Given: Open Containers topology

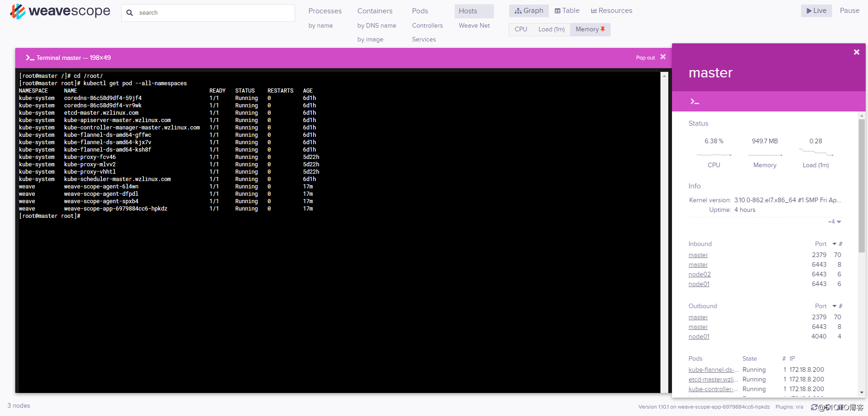Looking at the screenshot, I should 375,11.
